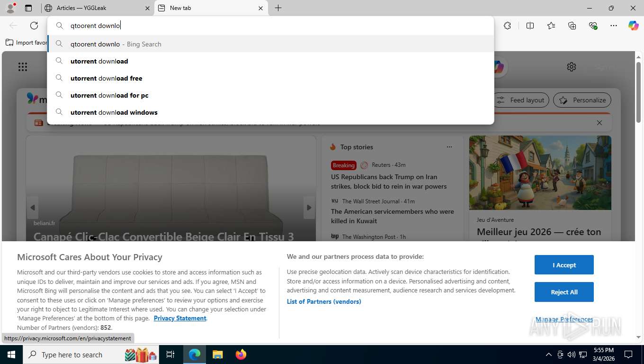This screenshot has width=644, height=364.
Task: Launch Firefox from the taskbar
Action: (241, 355)
